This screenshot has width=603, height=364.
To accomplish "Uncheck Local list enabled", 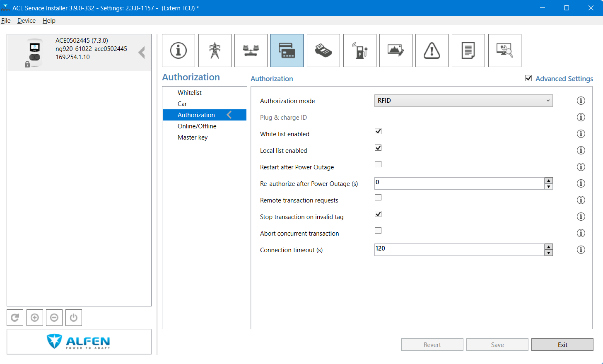I will [x=378, y=148].
